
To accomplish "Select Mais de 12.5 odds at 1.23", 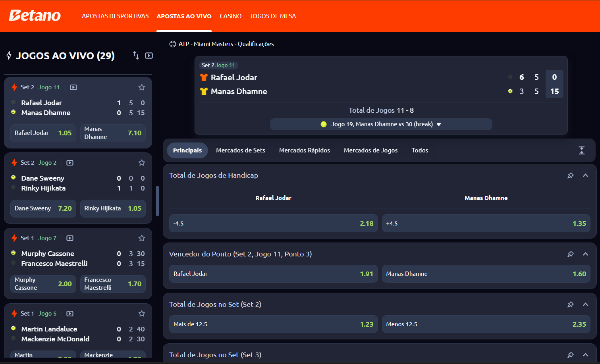I will 273,324.
